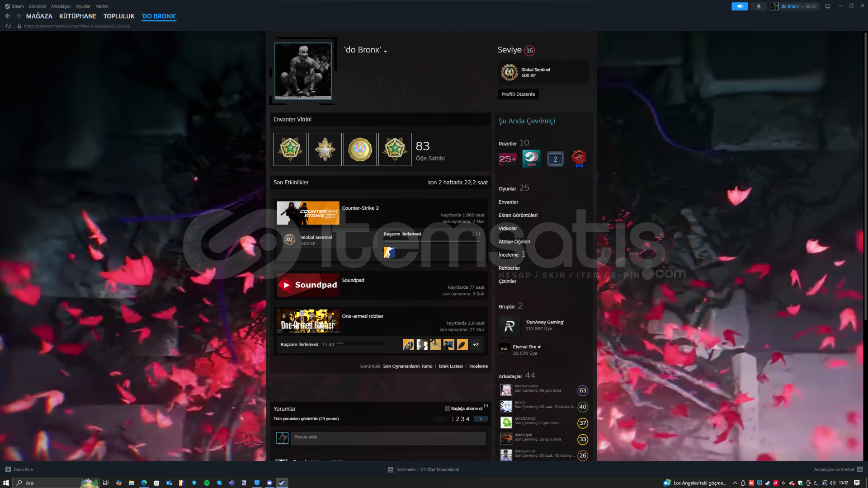The height and width of the screenshot is (488, 868).
Task: Open the Yardım menu
Action: [x=102, y=6]
